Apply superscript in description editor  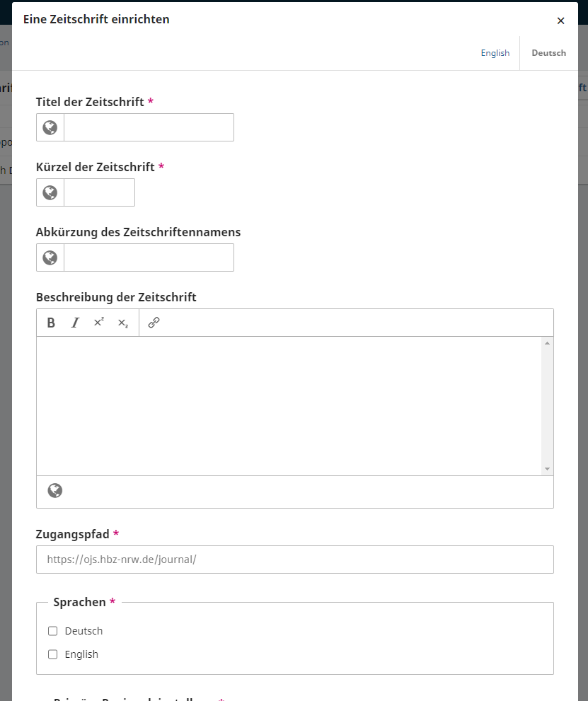point(98,323)
